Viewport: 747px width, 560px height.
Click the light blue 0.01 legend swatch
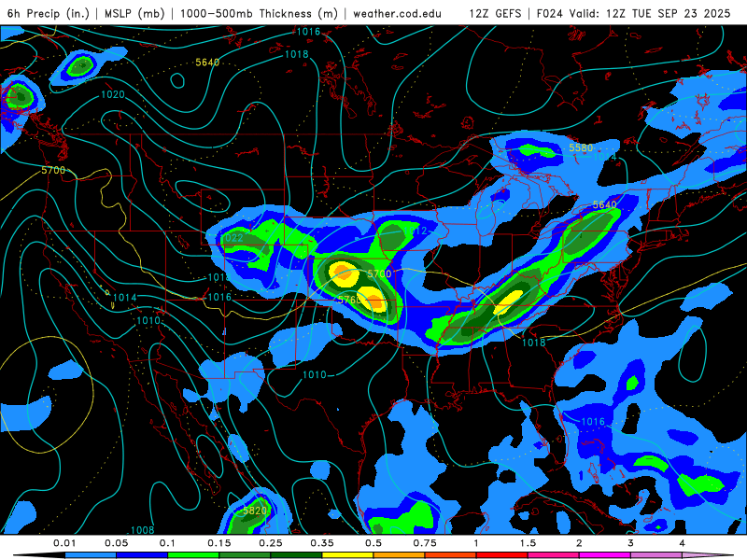(x=91, y=555)
